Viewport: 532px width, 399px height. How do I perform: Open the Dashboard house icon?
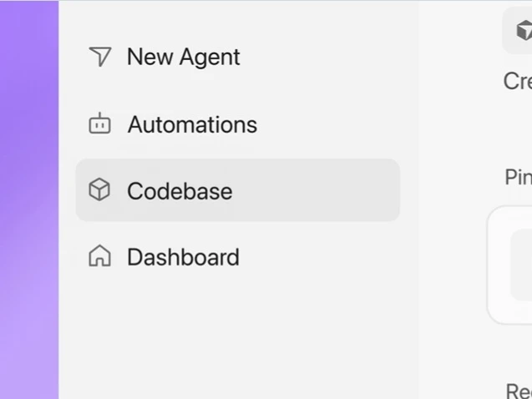click(99, 255)
